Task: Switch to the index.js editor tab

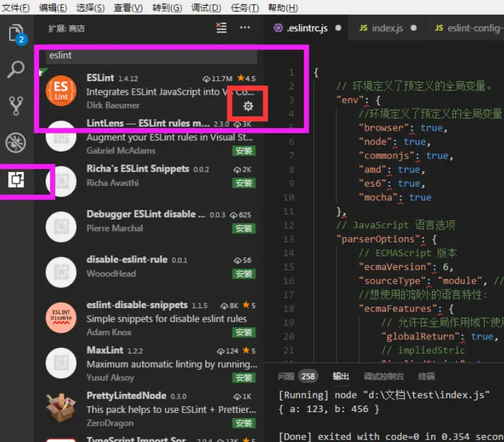Action: [x=387, y=29]
